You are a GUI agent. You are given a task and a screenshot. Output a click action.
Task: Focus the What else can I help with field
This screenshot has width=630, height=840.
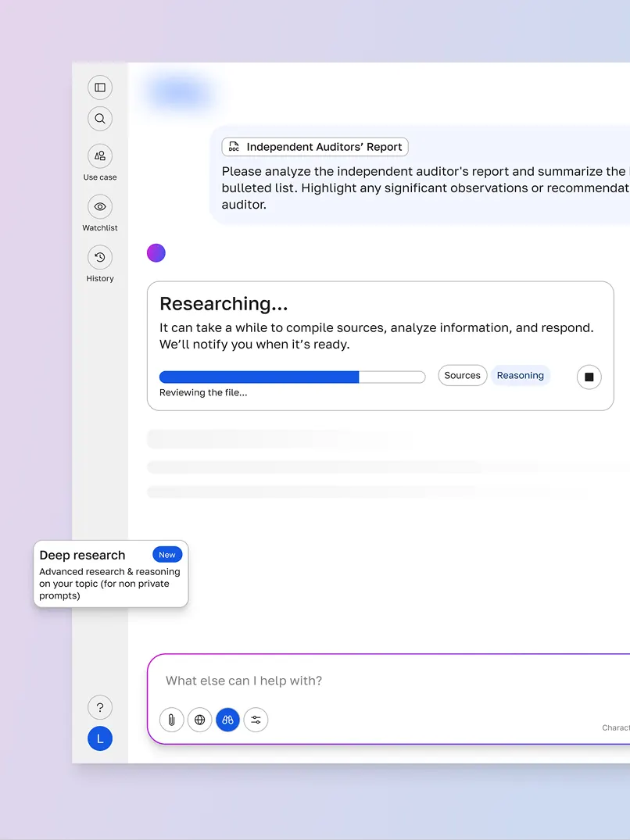coord(313,681)
